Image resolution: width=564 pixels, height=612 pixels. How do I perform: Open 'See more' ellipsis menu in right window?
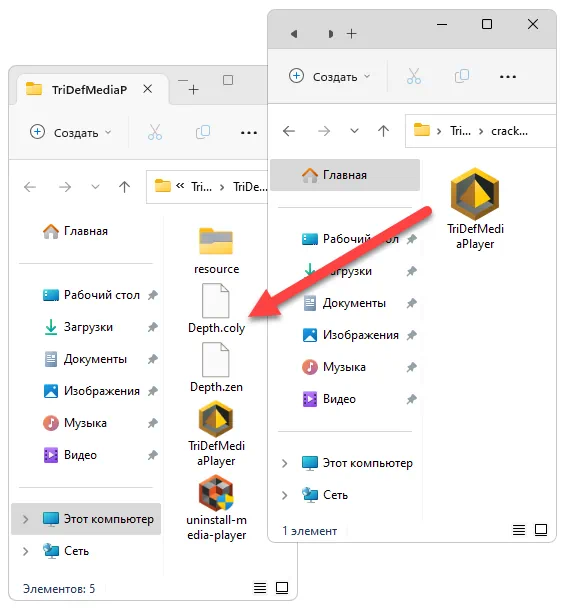508,76
